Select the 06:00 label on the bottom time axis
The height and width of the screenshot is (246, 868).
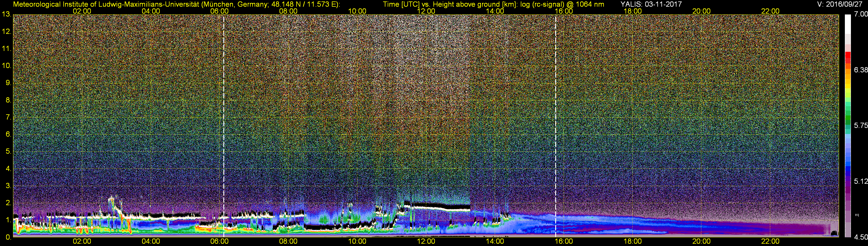pyautogui.click(x=219, y=242)
